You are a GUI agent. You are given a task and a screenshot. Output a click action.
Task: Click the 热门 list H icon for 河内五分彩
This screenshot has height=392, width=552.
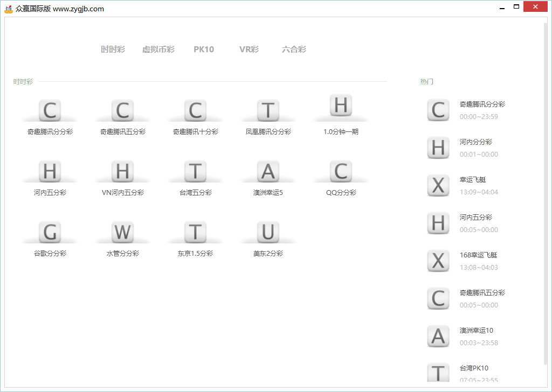coord(438,223)
